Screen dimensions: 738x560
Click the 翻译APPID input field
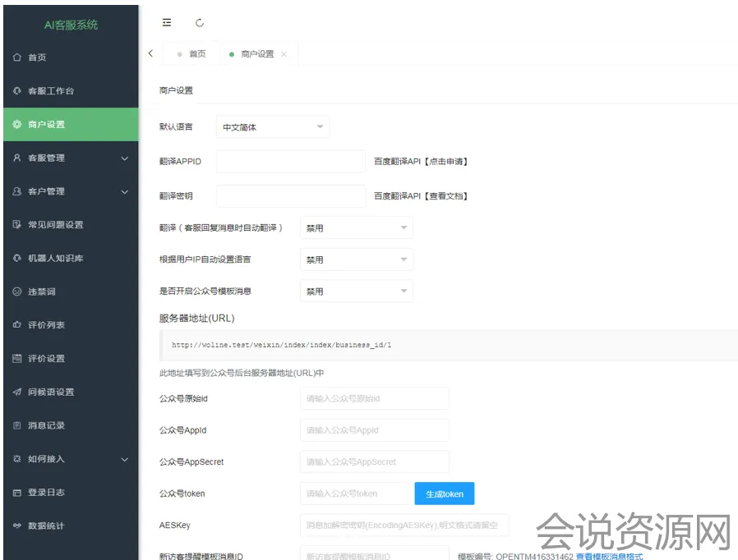click(x=290, y=162)
